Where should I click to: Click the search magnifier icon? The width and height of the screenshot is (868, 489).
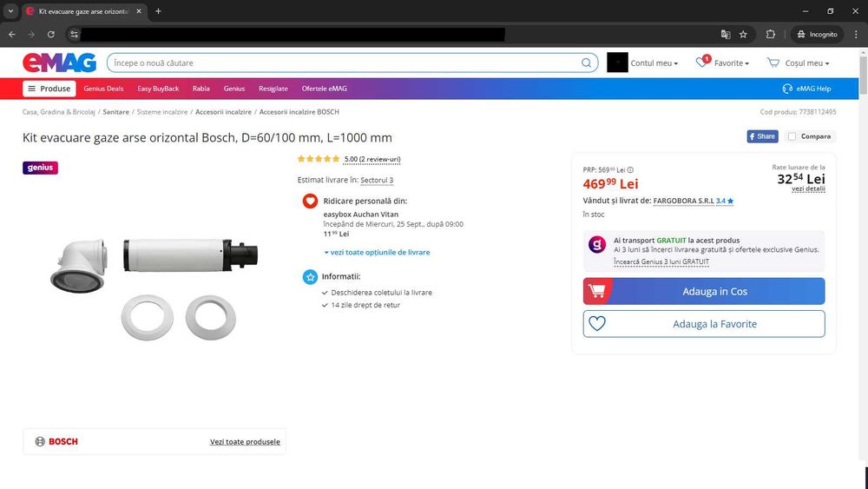pos(587,63)
